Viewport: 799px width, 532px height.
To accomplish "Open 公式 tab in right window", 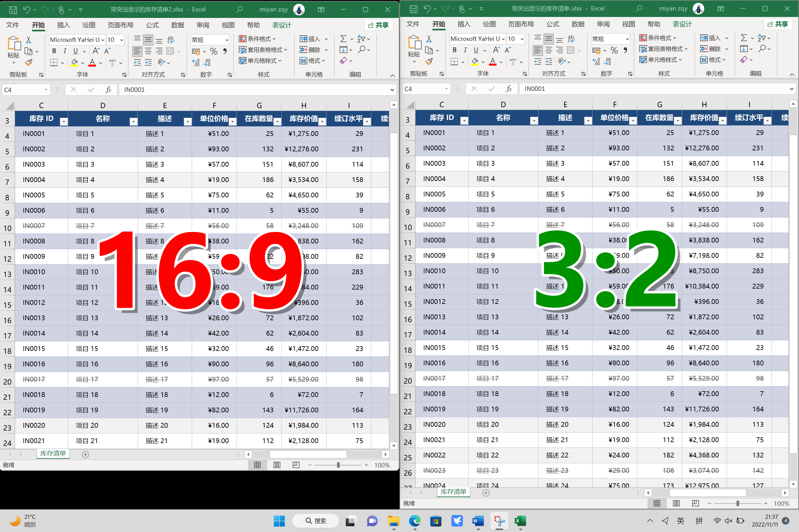I will [552, 24].
